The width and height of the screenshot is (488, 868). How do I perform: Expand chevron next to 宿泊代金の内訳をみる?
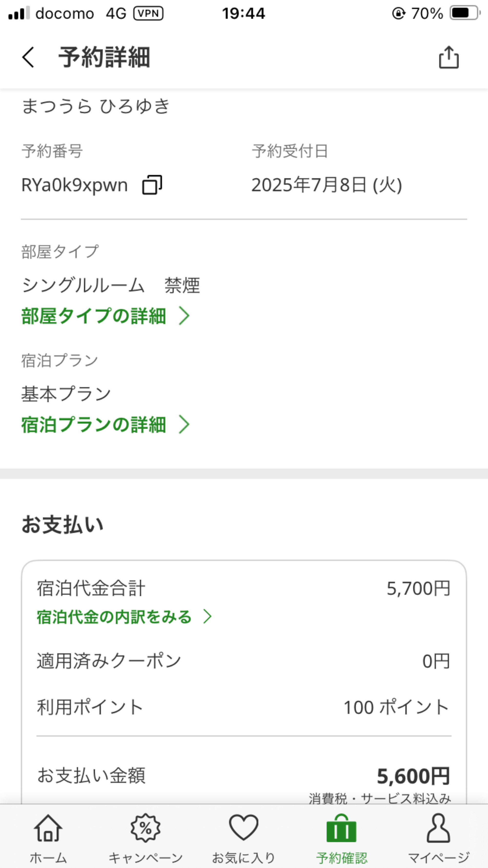(208, 617)
